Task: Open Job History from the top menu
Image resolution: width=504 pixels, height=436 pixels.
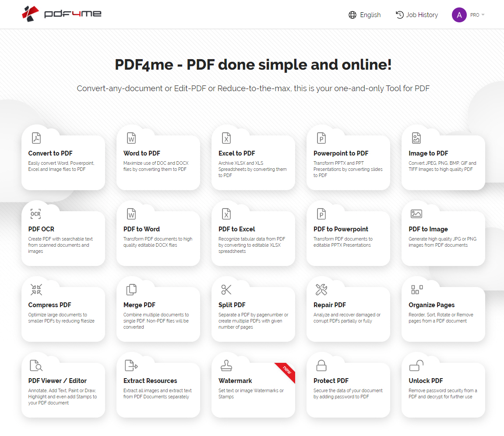Action: [416, 14]
